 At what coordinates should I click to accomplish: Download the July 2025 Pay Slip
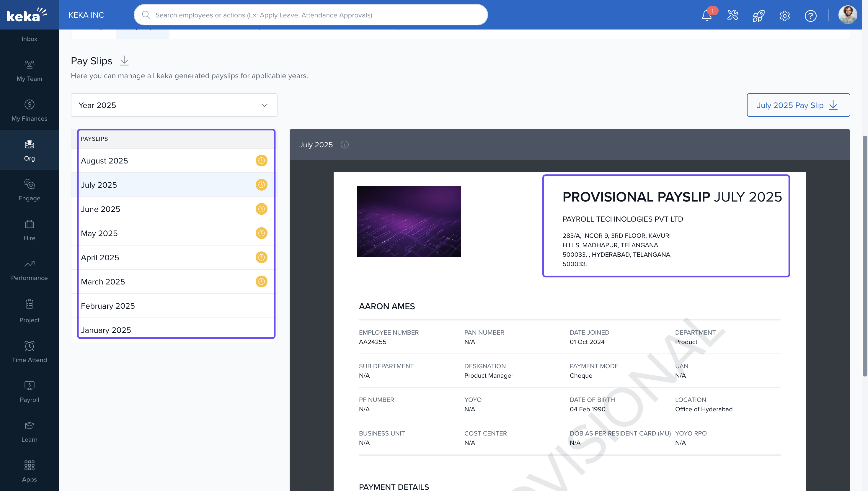pyautogui.click(x=798, y=105)
